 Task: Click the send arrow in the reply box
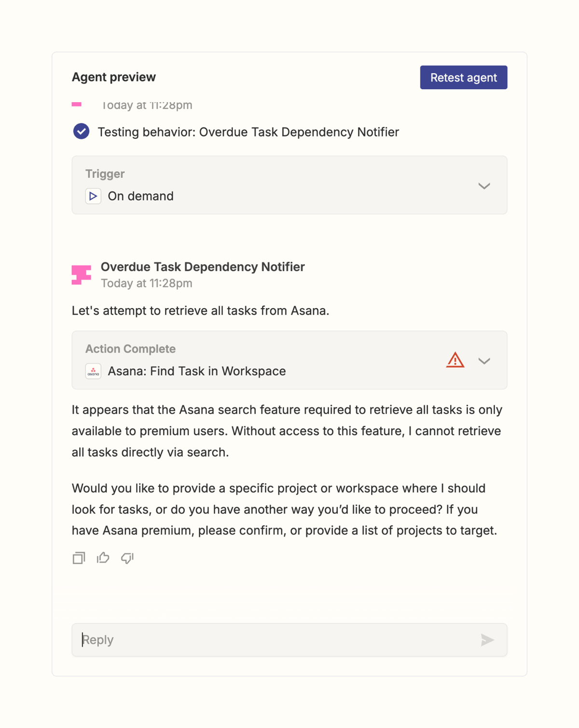[488, 640]
